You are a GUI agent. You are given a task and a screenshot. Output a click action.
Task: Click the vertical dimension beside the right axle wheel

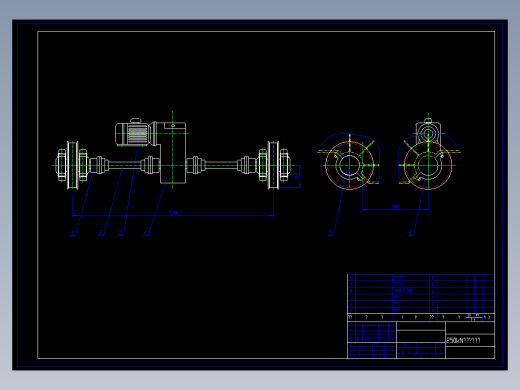(297, 176)
